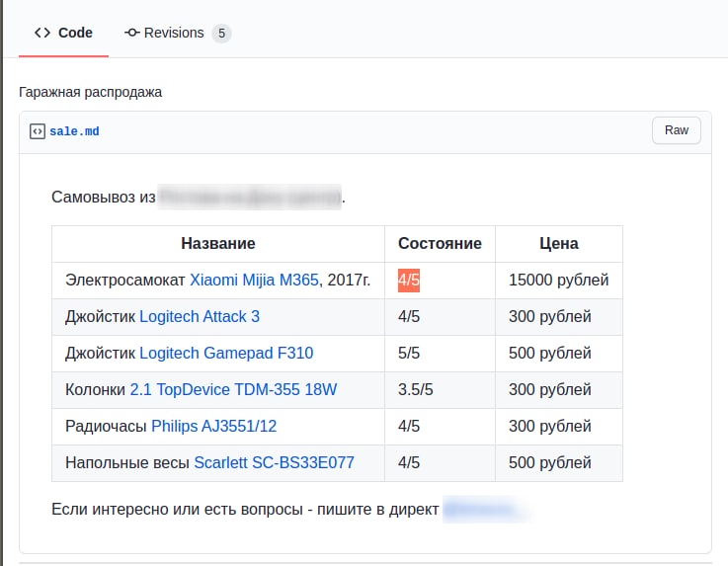
Task: Click the Revisions count badge 5
Action: pos(221,34)
